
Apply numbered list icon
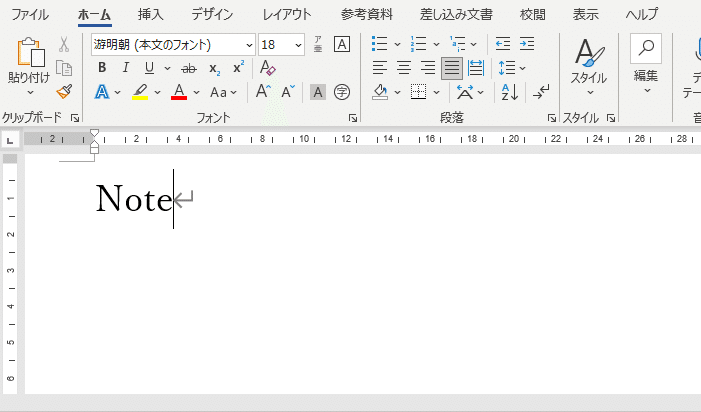pos(418,44)
